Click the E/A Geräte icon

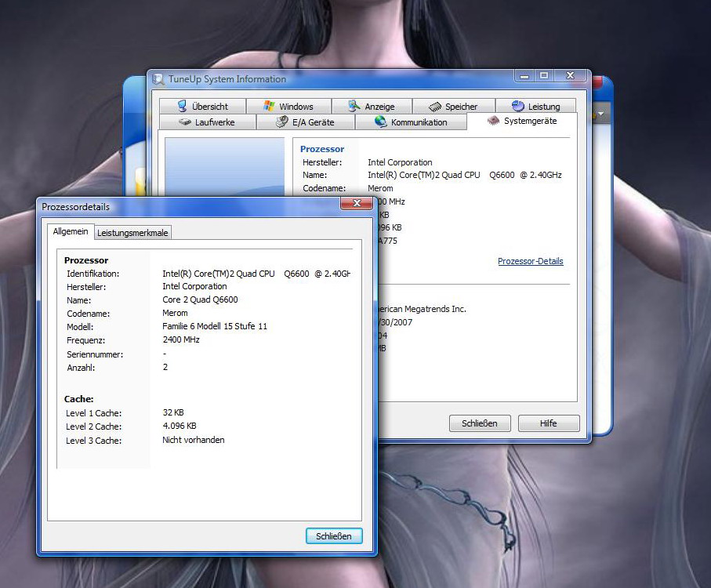pyautogui.click(x=282, y=122)
